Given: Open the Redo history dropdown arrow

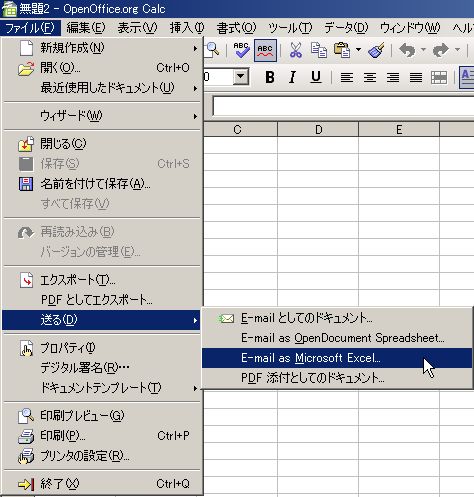Looking at the screenshot, I should point(457,50).
